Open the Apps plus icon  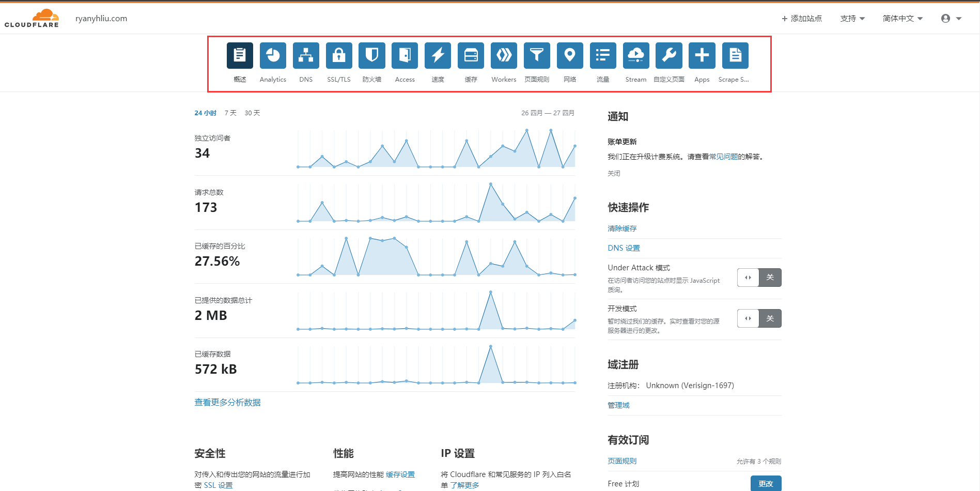(x=702, y=55)
